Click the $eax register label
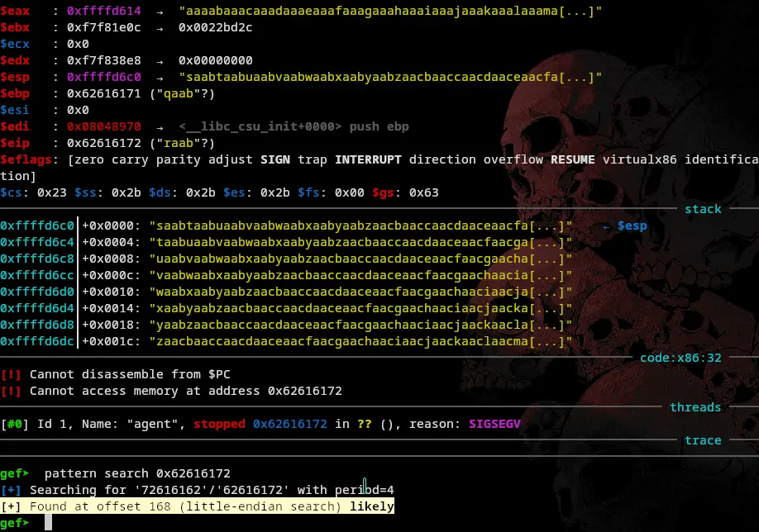Image resolution: width=759 pixels, height=532 pixels. 15,11
